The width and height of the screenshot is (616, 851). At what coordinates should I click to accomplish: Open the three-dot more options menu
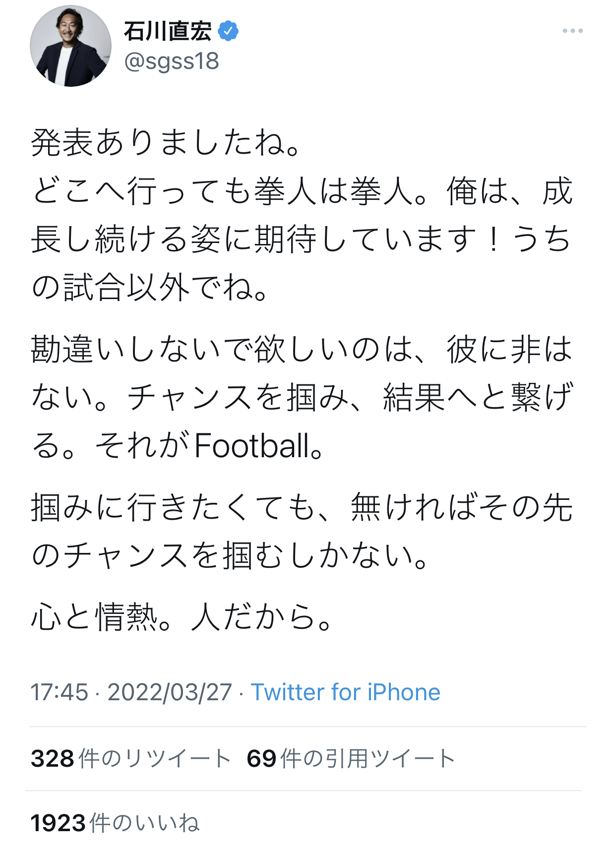point(572,31)
